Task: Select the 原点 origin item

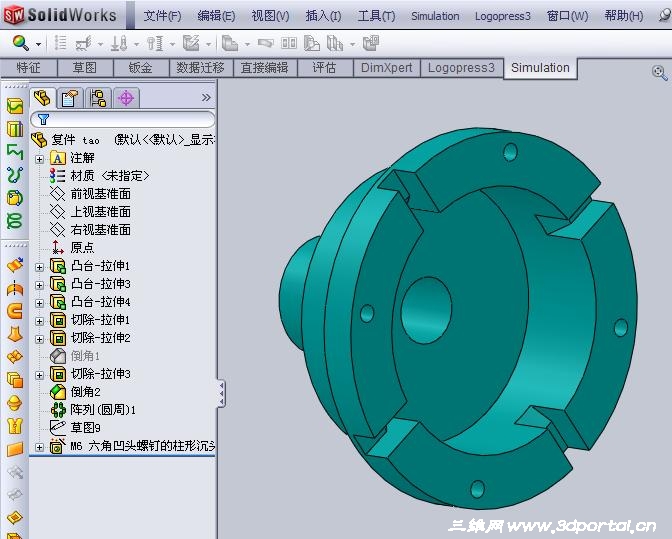Action: click(x=82, y=248)
